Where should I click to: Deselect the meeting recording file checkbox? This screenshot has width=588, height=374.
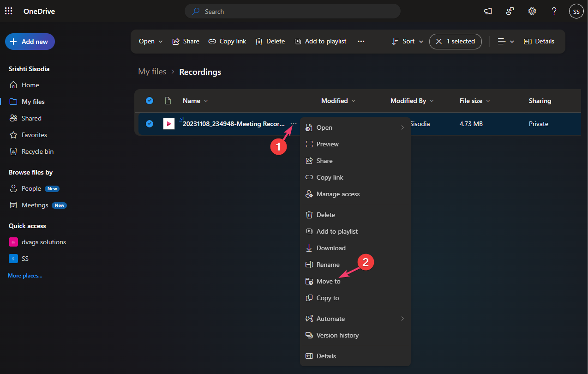click(150, 124)
